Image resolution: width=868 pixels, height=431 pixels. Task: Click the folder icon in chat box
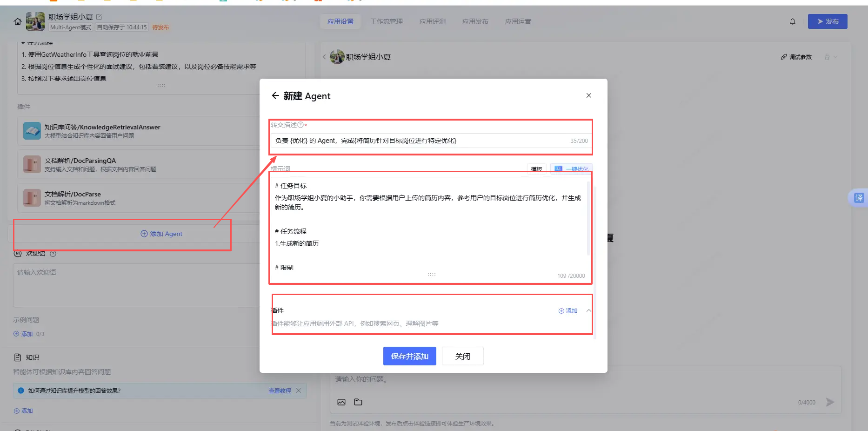[358, 402]
